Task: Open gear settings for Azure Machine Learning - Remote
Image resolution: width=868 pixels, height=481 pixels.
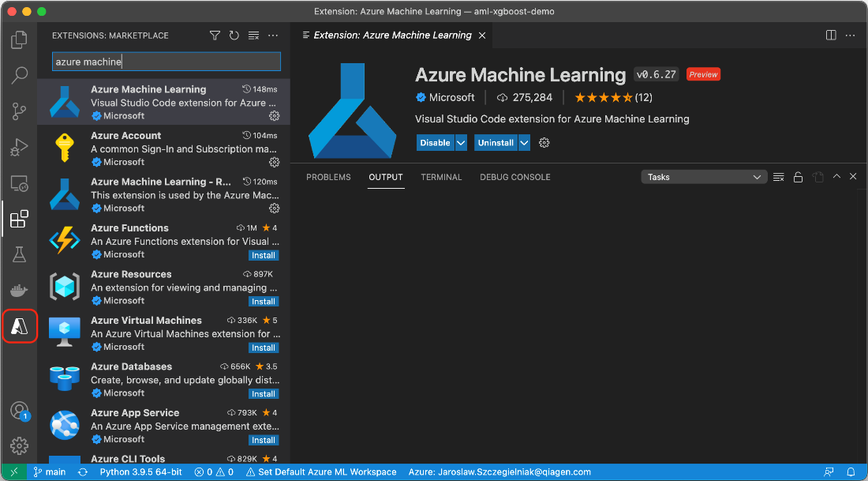Action: coord(274,209)
